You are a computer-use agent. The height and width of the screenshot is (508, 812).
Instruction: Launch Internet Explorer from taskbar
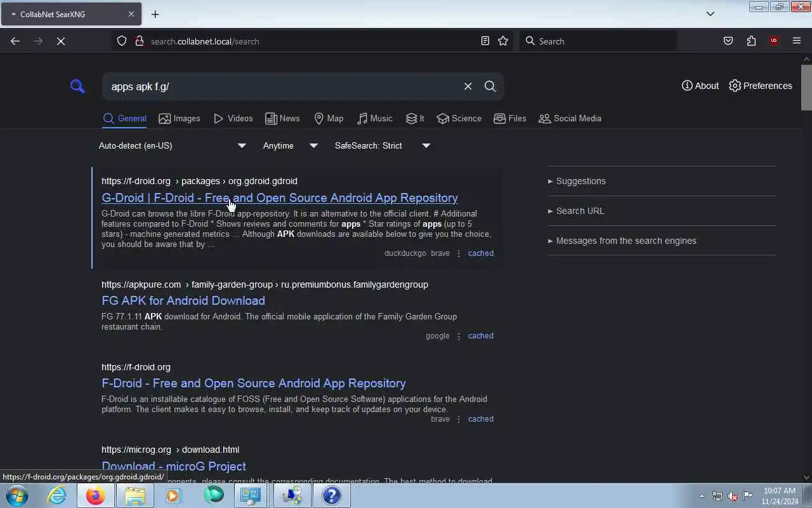click(57, 495)
